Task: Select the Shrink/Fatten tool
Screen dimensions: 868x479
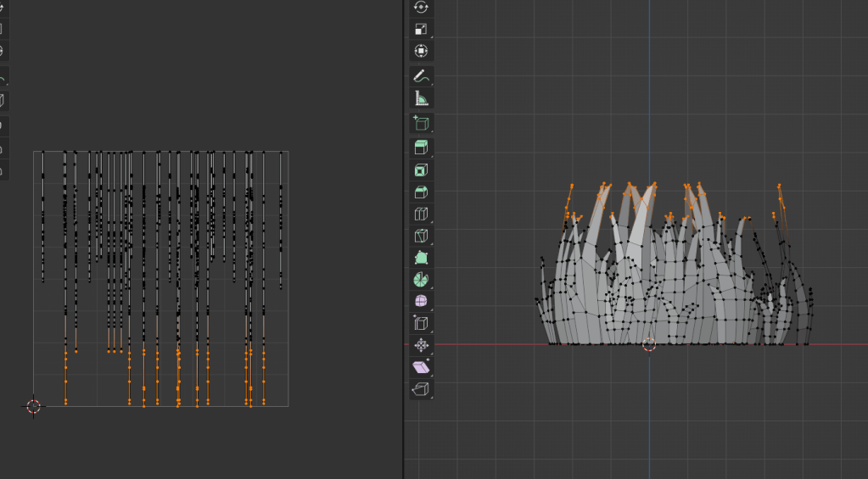Action: tap(421, 346)
